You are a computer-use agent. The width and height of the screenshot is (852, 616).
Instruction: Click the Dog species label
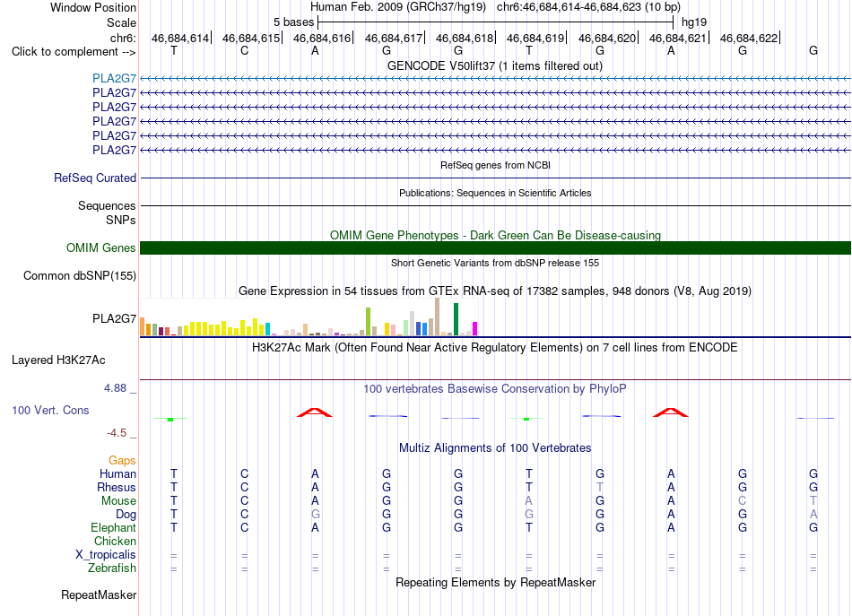point(126,514)
